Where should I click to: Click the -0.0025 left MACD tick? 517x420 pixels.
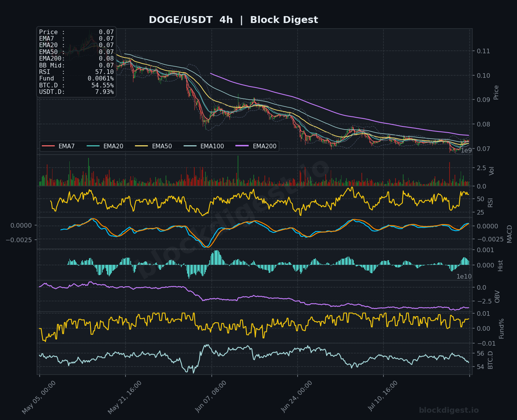pos(18,240)
